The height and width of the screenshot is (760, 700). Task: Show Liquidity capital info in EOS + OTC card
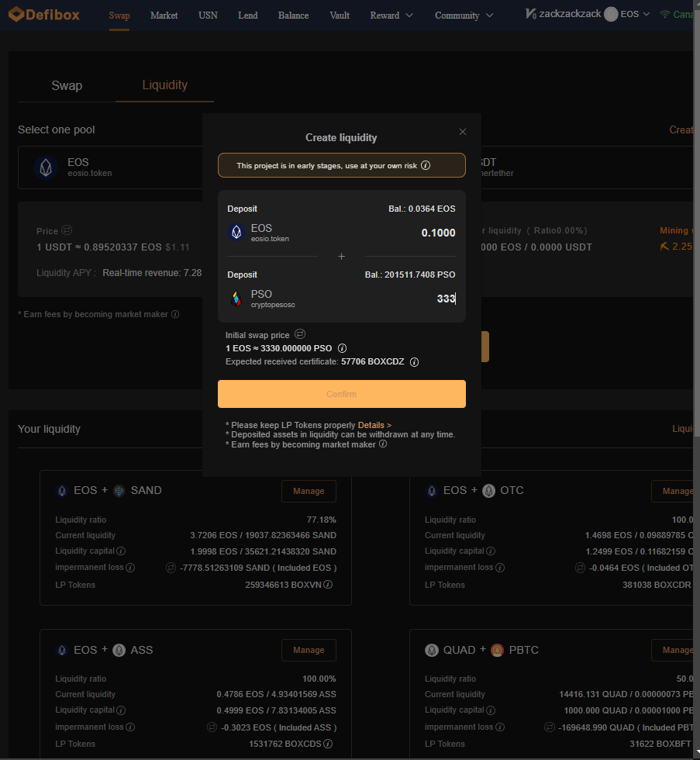491,551
